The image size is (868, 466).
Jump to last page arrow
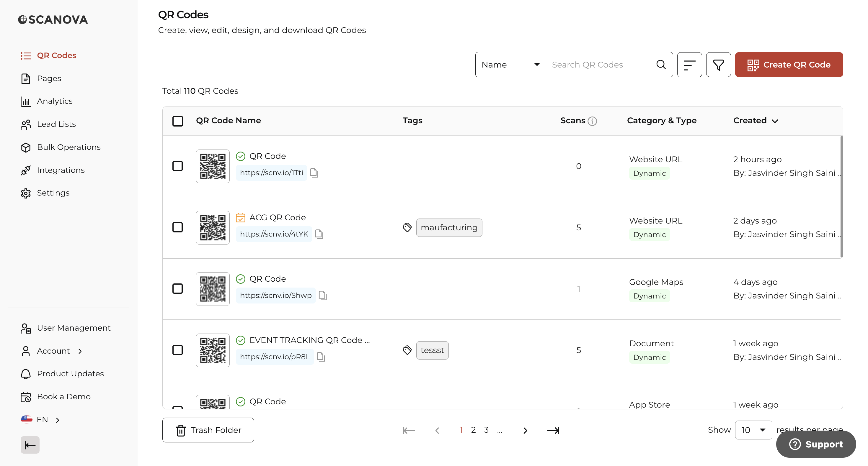point(553,430)
